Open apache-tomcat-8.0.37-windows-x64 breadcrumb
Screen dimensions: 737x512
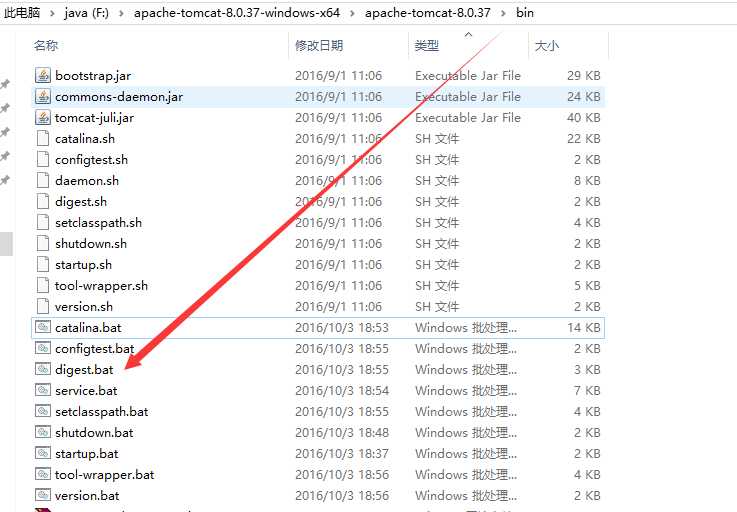click(237, 13)
